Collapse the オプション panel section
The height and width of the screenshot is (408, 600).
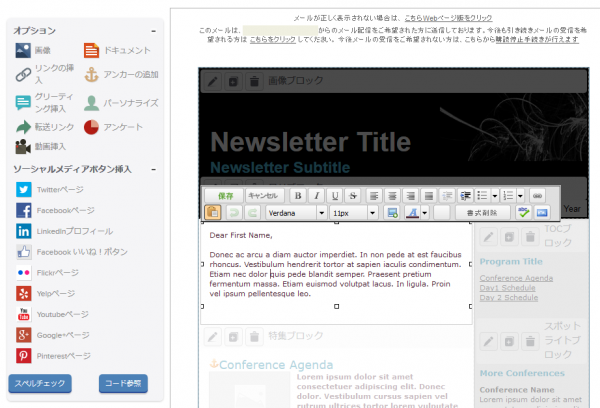point(153,31)
